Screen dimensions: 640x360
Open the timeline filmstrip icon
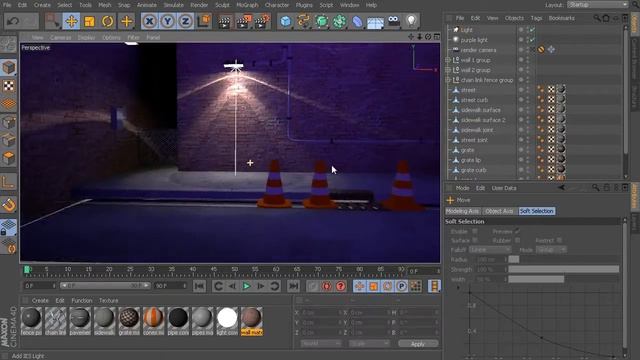pyautogui.click(x=434, y=286)
